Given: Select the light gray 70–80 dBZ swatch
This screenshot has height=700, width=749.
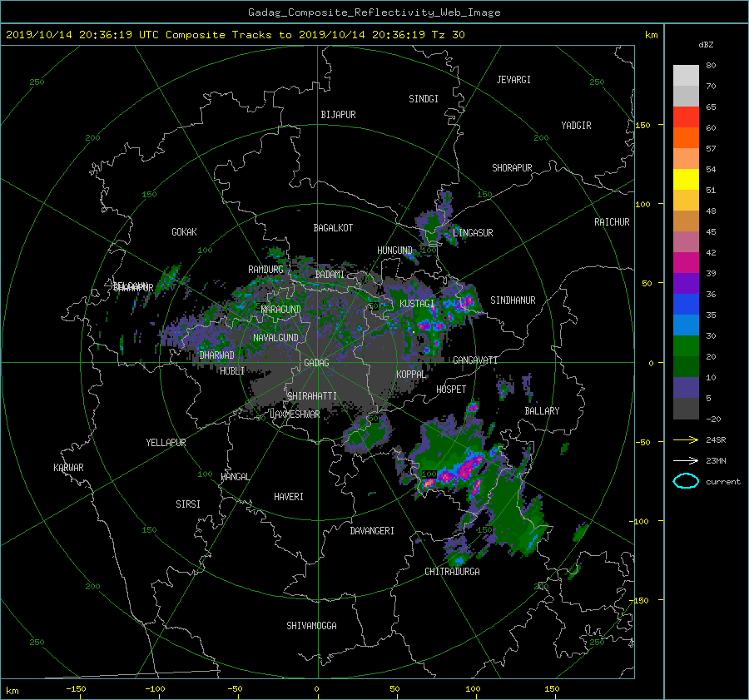Looking at the screenshot, I should coord(686,76).
